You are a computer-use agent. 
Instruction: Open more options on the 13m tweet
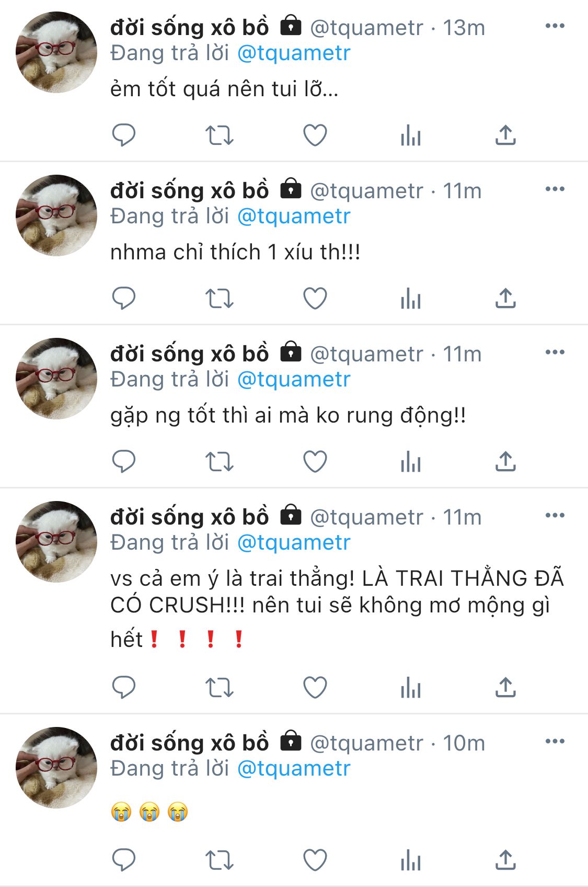point(555,26)
